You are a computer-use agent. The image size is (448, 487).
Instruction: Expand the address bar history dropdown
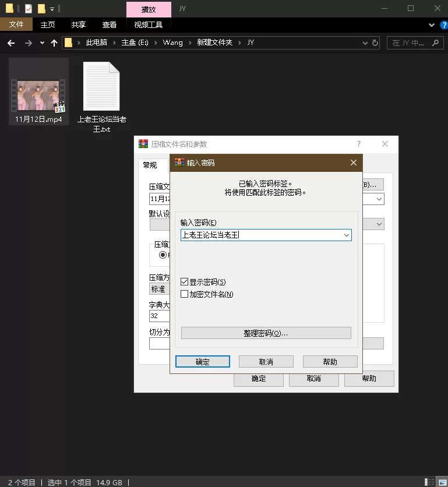point(365,43)
